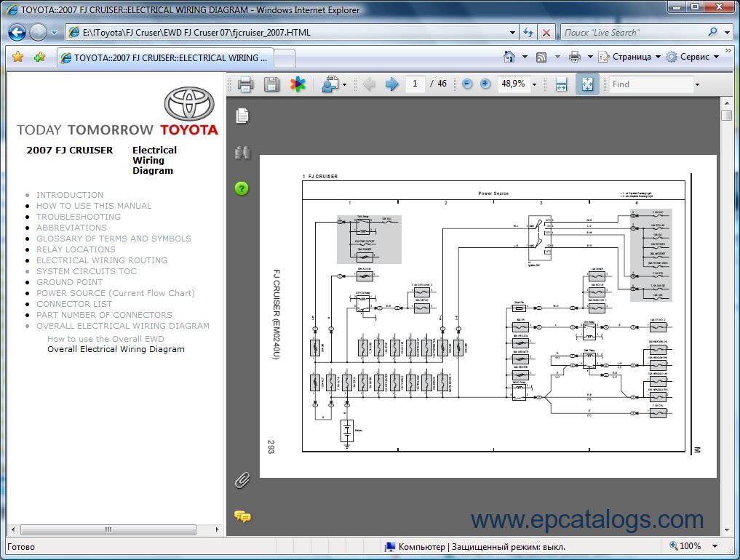Open the RELAY LOCATIONS link
The image size is (740, 560).
(x=76, y=249)
